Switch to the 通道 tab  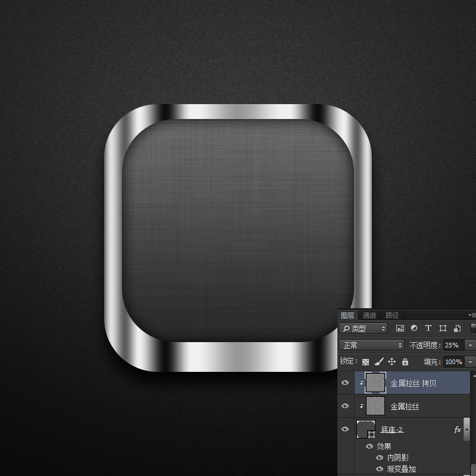click(369, 315)
